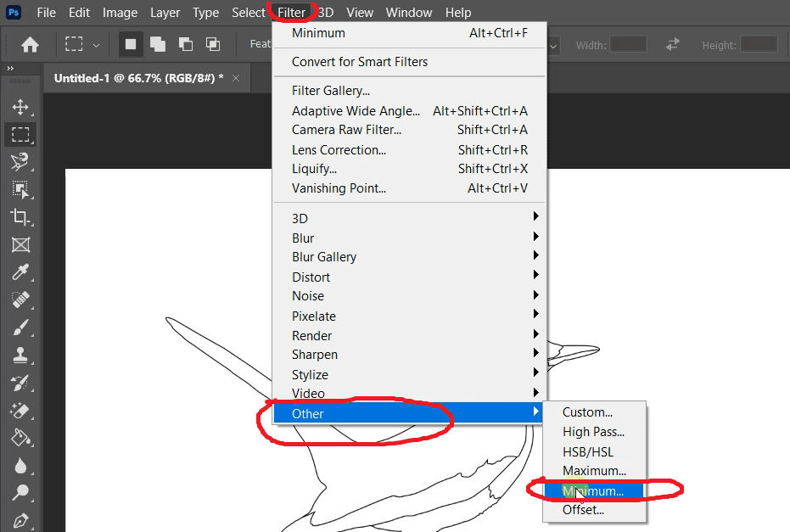This screenshot has width=790, height=532.
Task: Select the Lasso tool
Action: click(20, 162)
